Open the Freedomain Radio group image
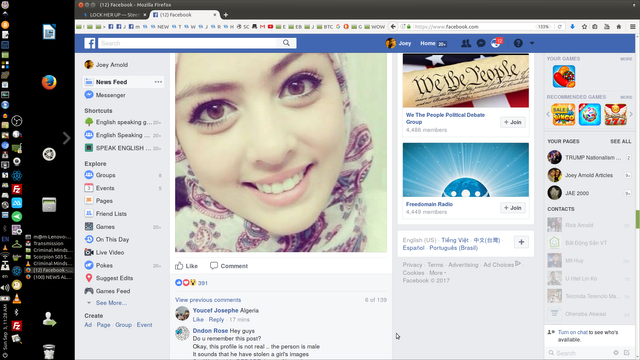Viewport: 640px width, 360px height. pyautogui.click(x=466, y=170)
